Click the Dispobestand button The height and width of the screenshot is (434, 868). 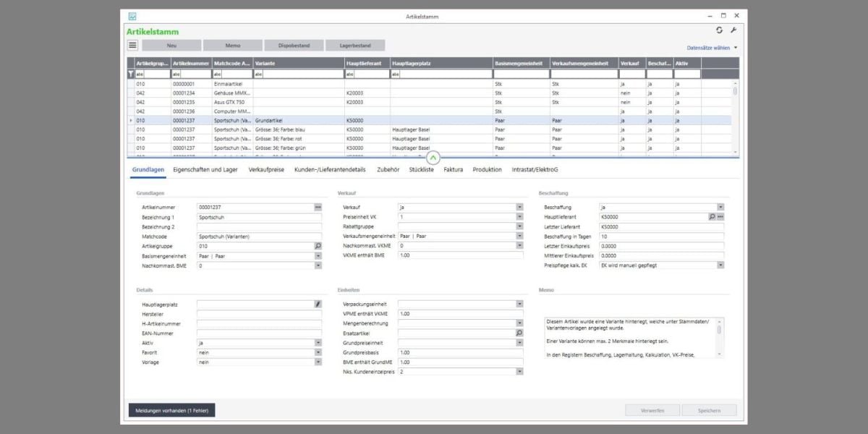tap(294, 45)
